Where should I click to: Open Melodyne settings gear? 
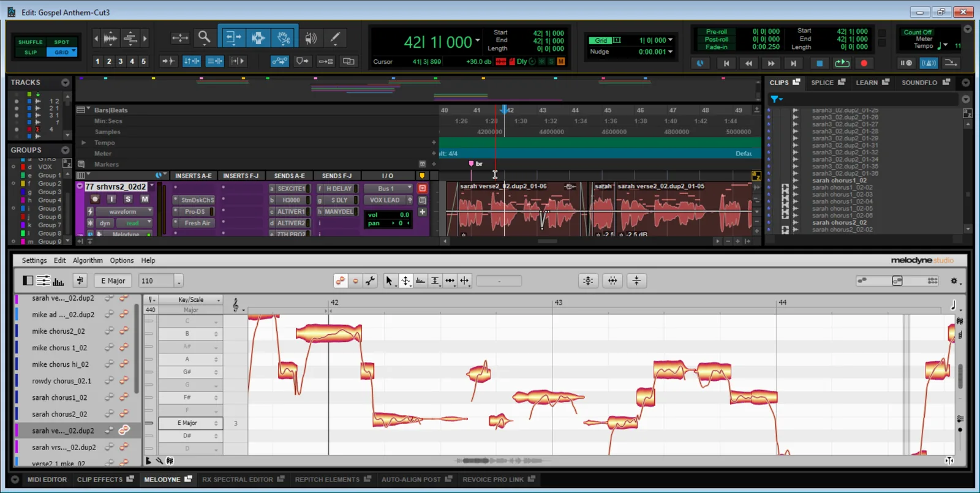pos(954,280)
